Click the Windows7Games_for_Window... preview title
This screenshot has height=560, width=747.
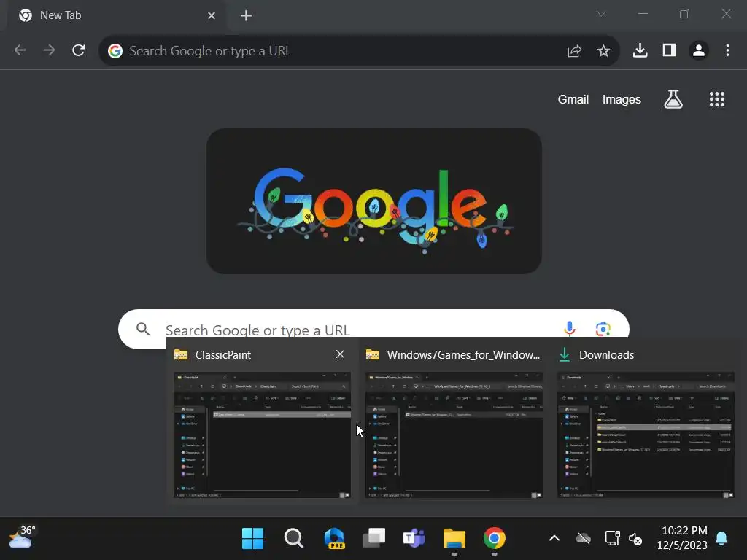463,355
